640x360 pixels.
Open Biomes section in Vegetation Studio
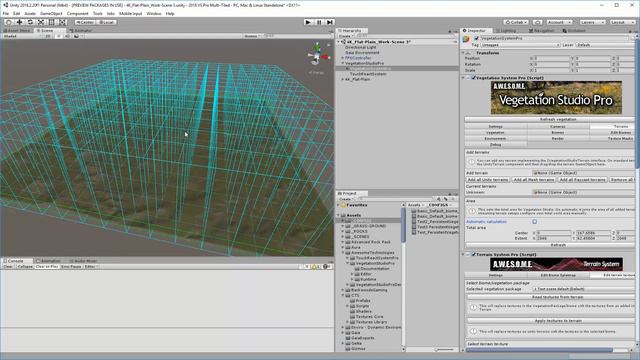pos(558,133)
